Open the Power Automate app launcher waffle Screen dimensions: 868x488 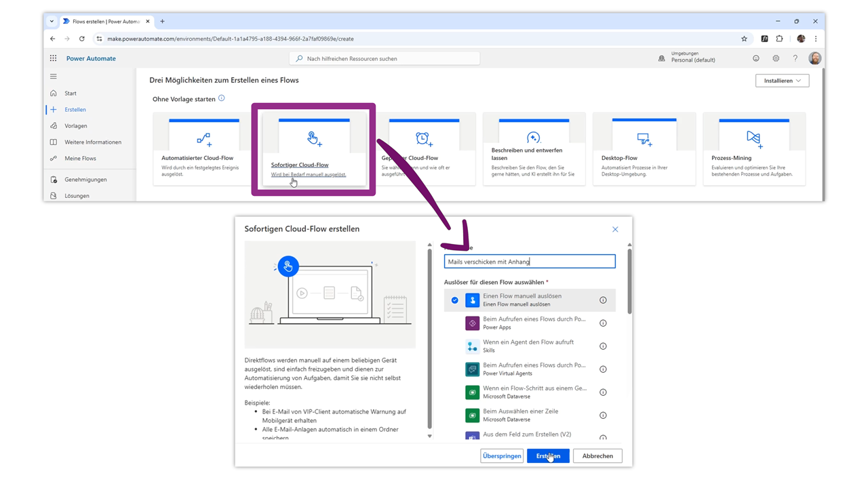[x=53, y=58]
